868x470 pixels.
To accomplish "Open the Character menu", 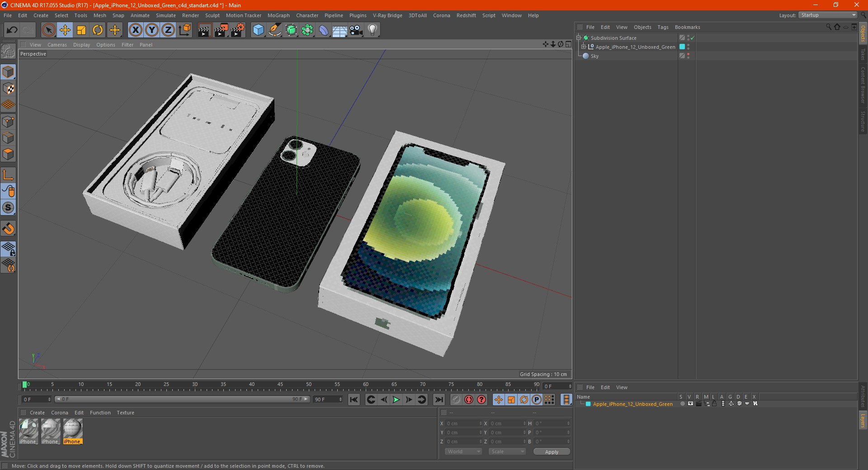I will (x=307, y=15).
